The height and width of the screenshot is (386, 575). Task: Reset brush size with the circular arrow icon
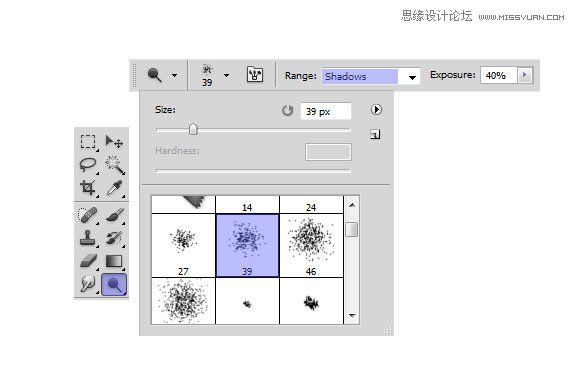point(288,110)
